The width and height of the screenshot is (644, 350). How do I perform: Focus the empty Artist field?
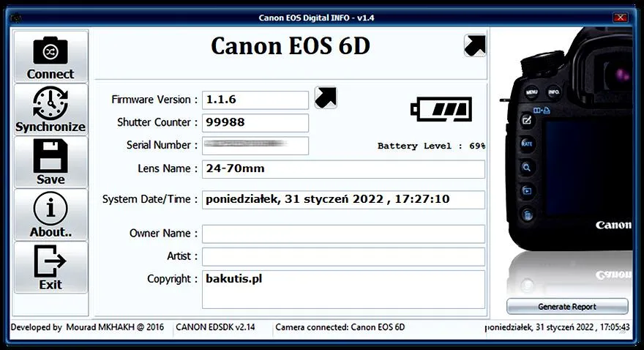(343, 256)
